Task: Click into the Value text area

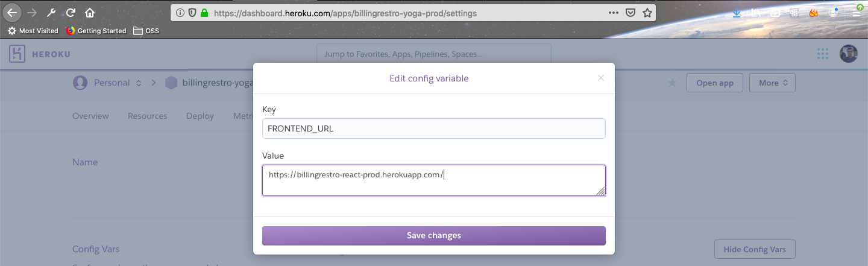Action: pos(434,180)
